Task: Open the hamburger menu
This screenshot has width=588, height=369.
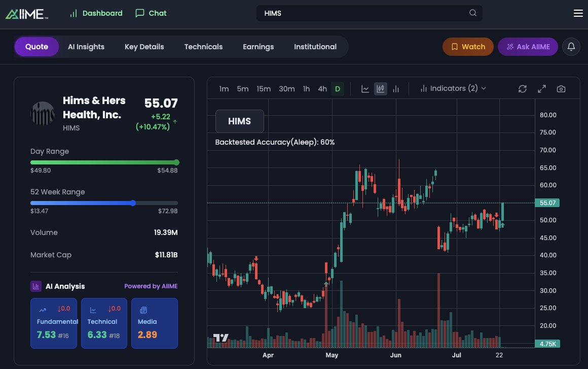Action: tap(578, 13)
